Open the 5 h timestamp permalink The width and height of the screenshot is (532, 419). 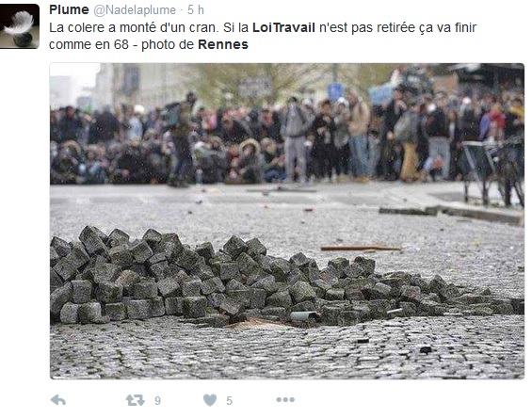tap(196, 10)
